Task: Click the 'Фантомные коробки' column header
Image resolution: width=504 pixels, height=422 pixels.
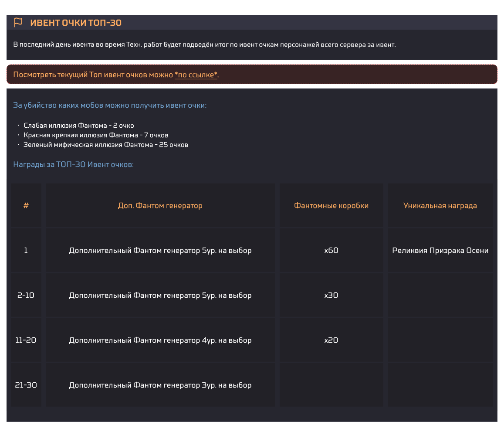Action: click(x=331, y=206)
